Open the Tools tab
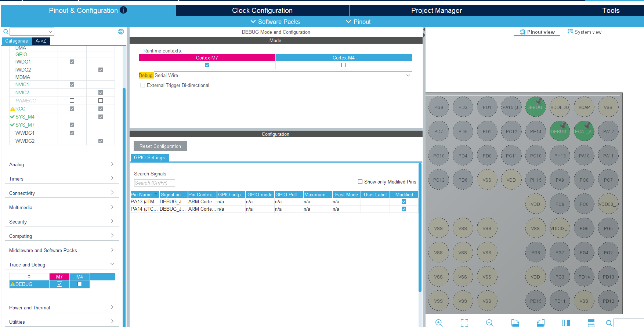The image size is (644, 327). (611, 10)
